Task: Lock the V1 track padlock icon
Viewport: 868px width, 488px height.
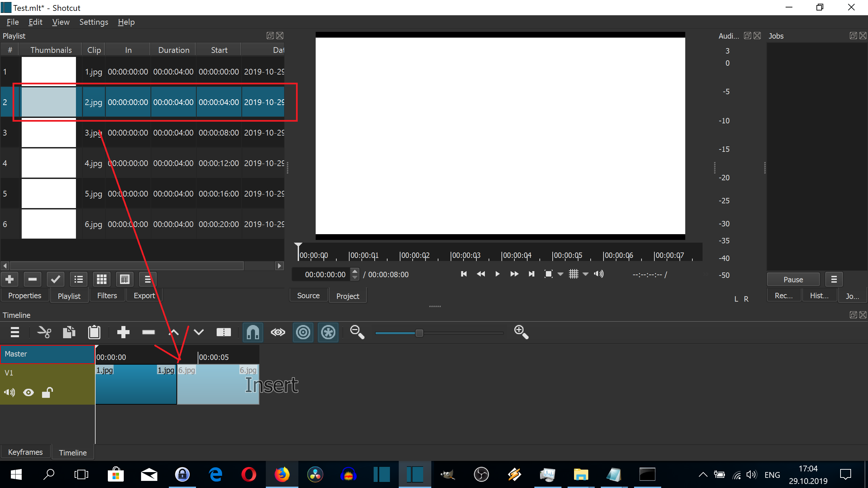Action: [47, 392]
